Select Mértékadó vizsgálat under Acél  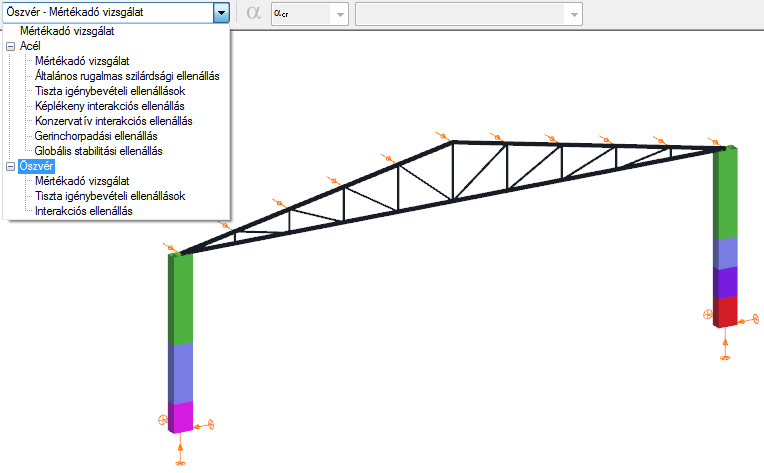click(x=82, y=61)
